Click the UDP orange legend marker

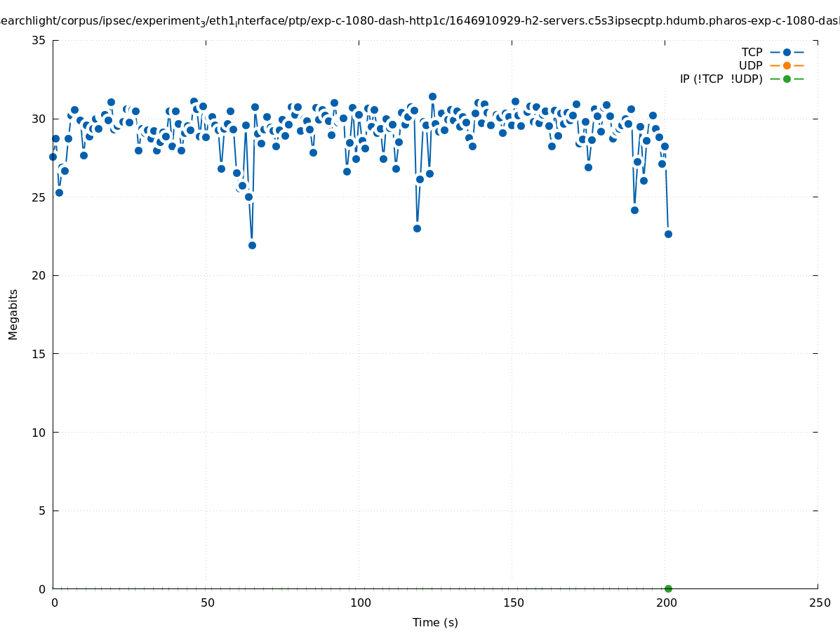(787, 65)
